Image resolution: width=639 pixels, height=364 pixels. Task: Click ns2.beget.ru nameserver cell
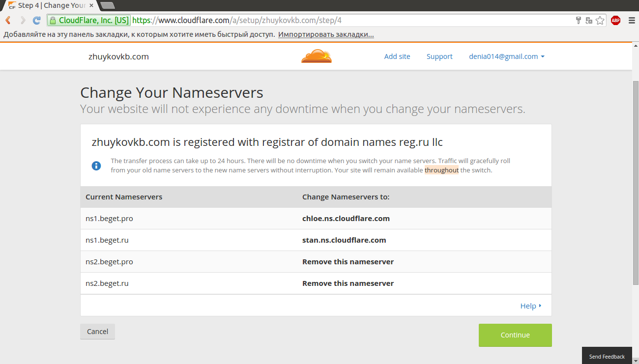(x=107, y=283)
